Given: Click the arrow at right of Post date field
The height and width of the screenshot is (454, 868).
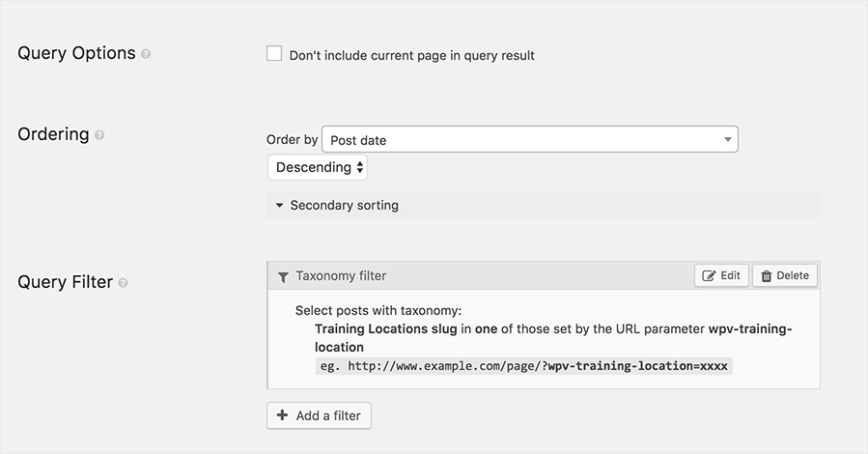Looking at the screenshot, I should [728, 139].
